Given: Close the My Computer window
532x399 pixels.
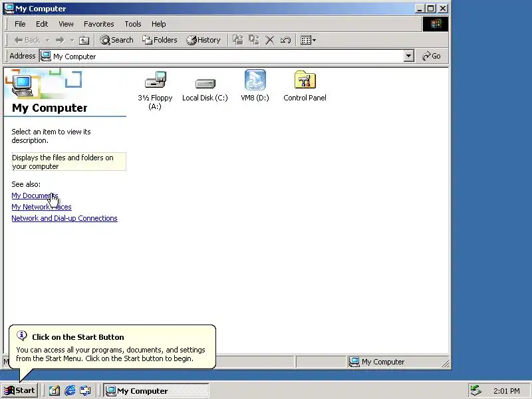Looking at the screenshot, I should (443, 9).
